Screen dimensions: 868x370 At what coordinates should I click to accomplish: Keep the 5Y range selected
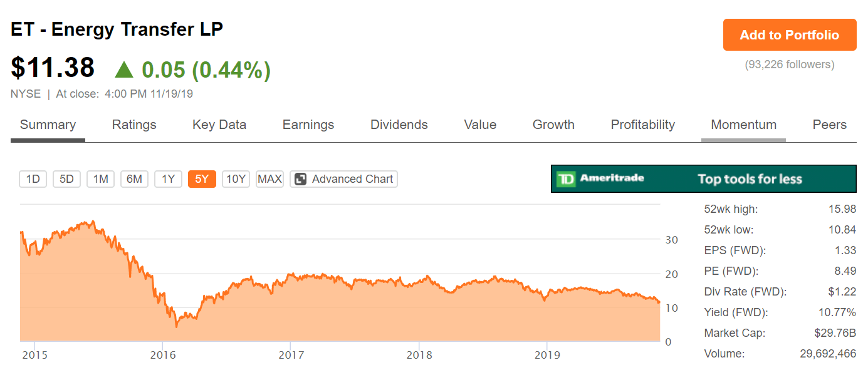point(202,178)
